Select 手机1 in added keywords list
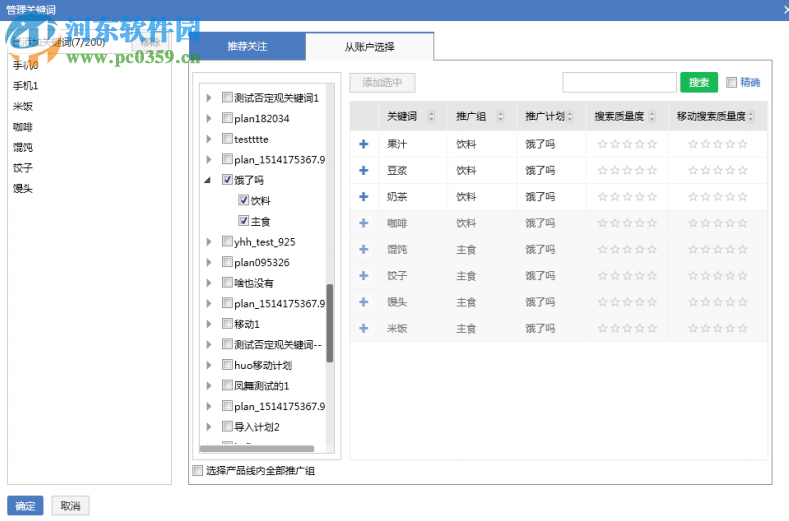The width and height of the screenshot is (789, 521). tap(25, 86)
